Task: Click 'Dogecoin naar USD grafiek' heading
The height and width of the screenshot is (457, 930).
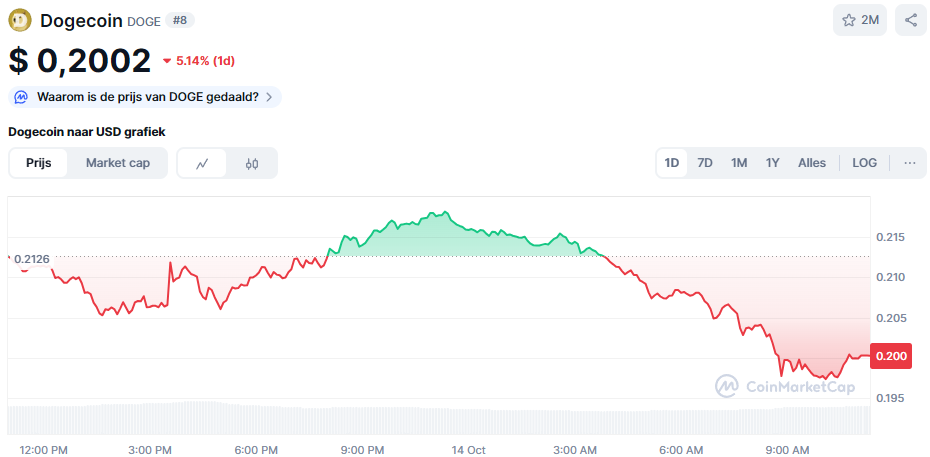Action: click(x=87, y=132)
